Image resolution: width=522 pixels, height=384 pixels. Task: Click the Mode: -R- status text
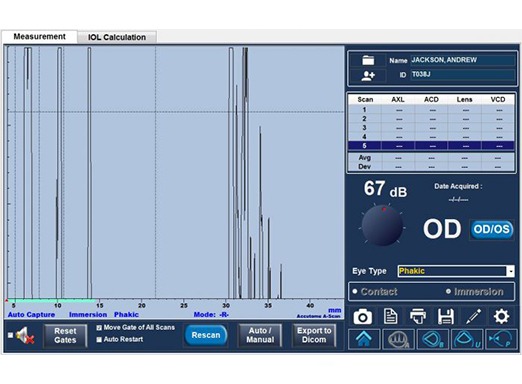click(x=211, y=315)
